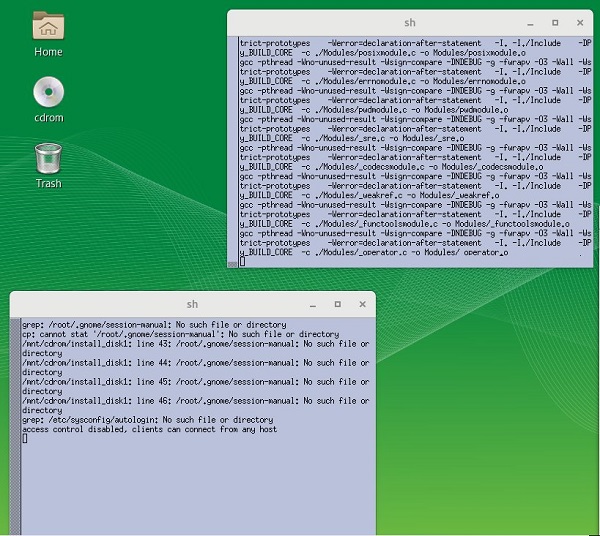This screenshot has height=536, width=600.
Task: Click the cursor prompt in lower terminal
Action: click(x=25, y=439)
